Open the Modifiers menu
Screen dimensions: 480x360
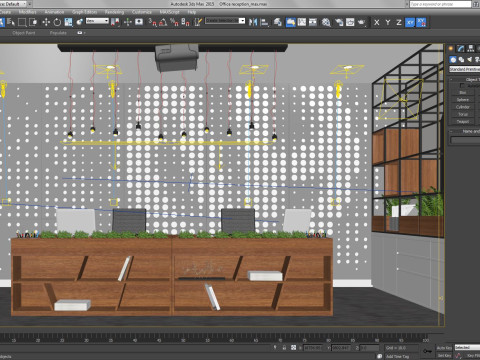[x=28, y=12]
